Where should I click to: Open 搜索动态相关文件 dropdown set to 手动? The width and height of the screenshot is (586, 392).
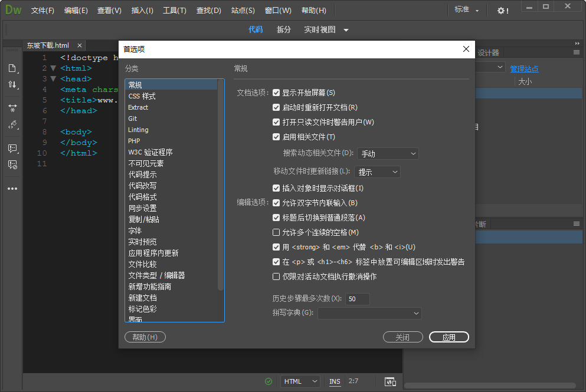[x=388, y=153]
